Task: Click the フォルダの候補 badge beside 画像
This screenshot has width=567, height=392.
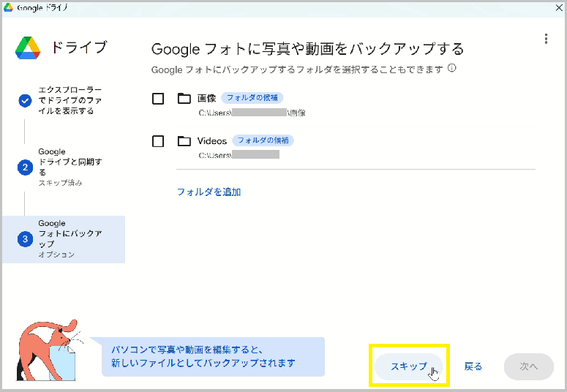Action: click(x=252, y=98)
